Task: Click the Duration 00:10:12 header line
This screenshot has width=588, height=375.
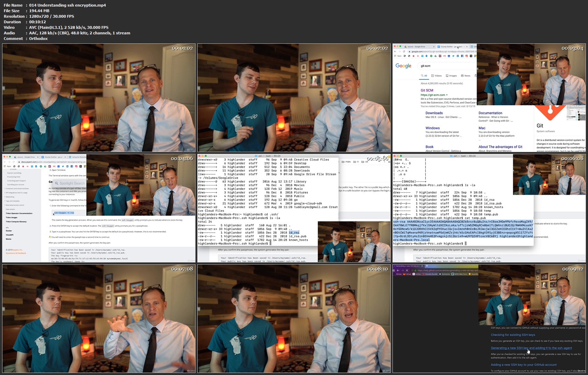Action: coord(25,22)
